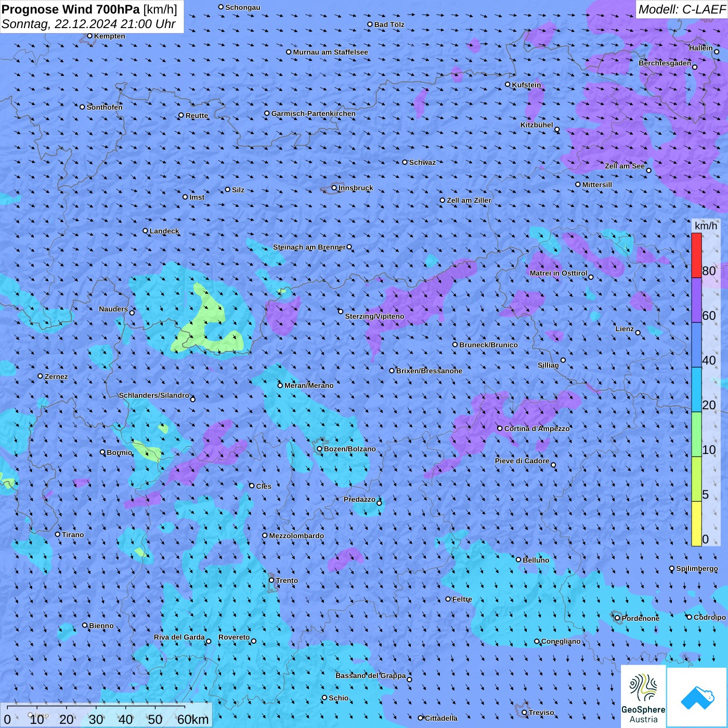
Task: Click the 'Matrei in Osttirol' label
Action: click(x=558, y=273)
